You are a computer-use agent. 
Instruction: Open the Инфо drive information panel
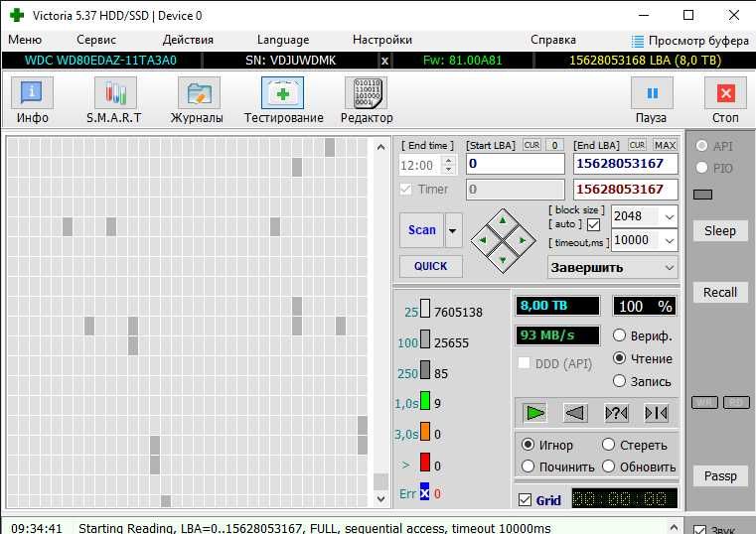(32, 100)
